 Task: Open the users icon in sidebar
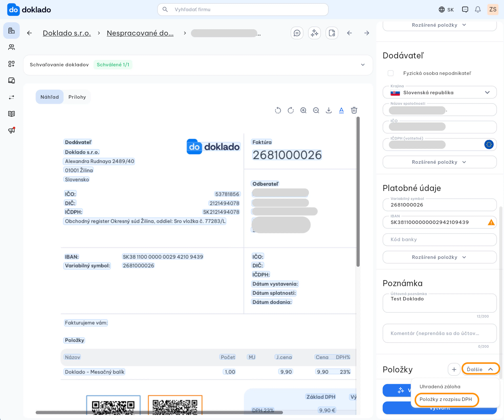pos(11,47)
